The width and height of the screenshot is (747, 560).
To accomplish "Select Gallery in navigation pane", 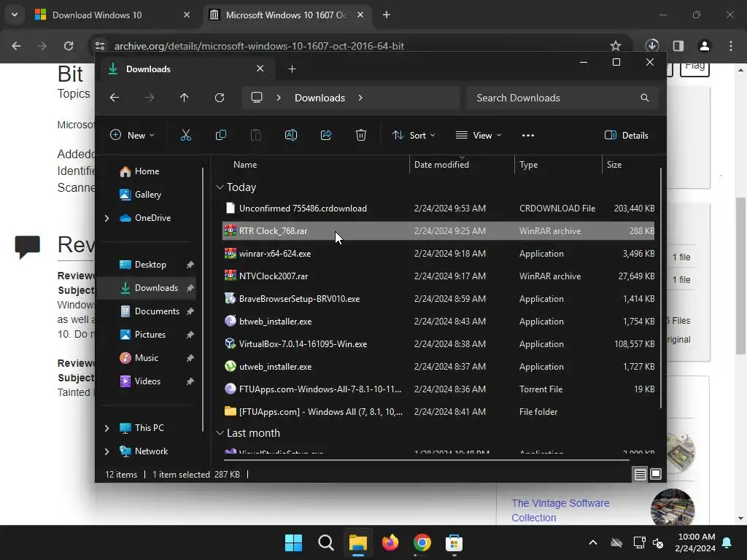I will click(147, 195).
